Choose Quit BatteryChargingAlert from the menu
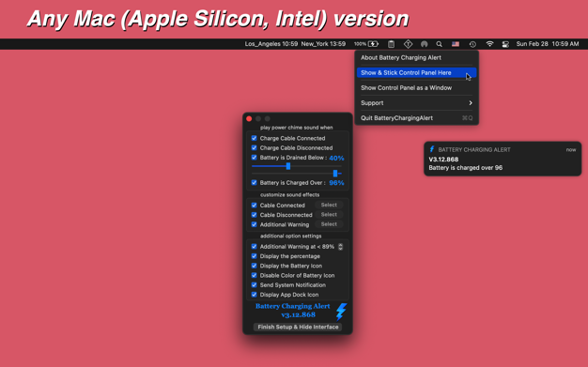This screenshot has height=367, width=588. (x=417, y=118)
